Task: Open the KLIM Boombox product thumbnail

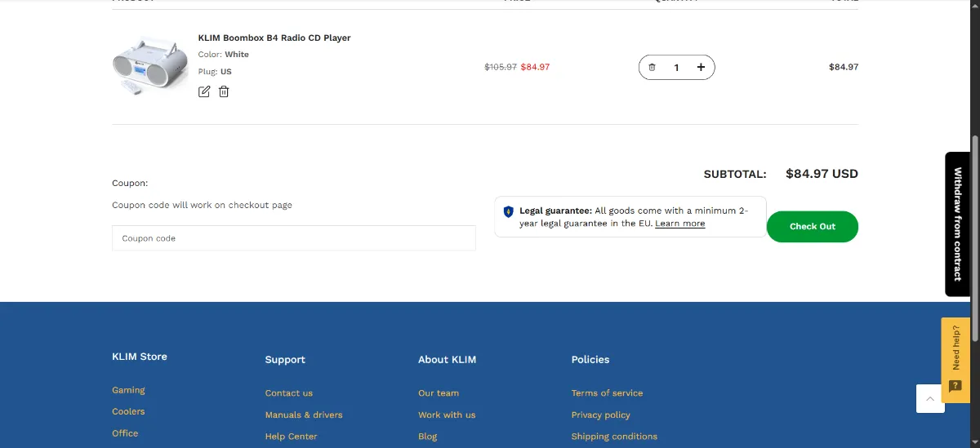Action: pyautogui.click(x=149, y=65)
